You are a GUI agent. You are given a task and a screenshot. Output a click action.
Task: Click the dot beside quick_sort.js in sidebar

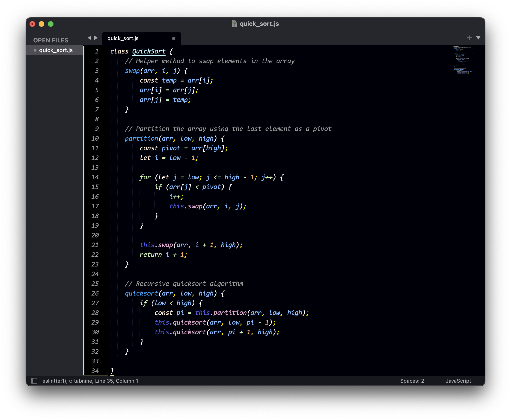tap(35, 50)
